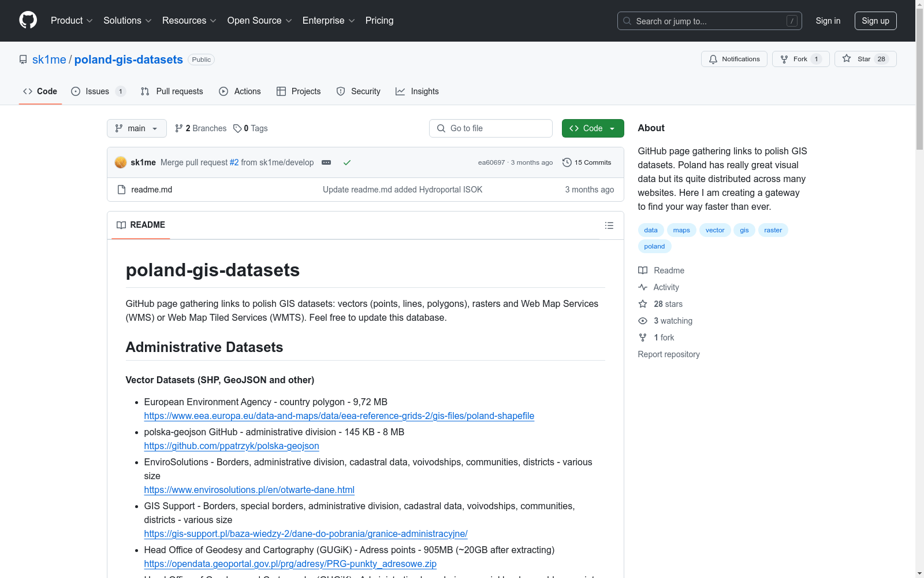Open pull request #2 link

pos(234,162)
